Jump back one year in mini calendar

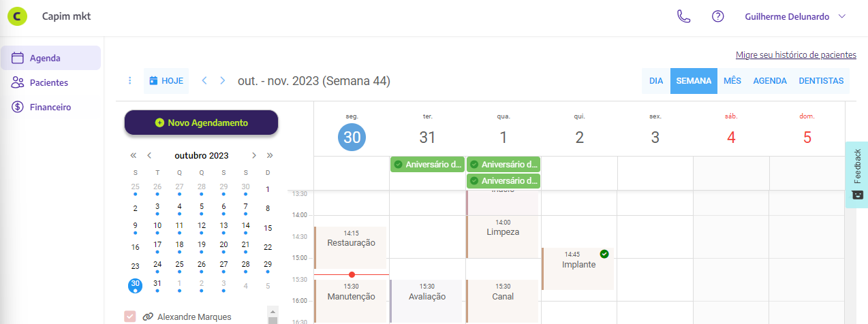click(134, 155)
